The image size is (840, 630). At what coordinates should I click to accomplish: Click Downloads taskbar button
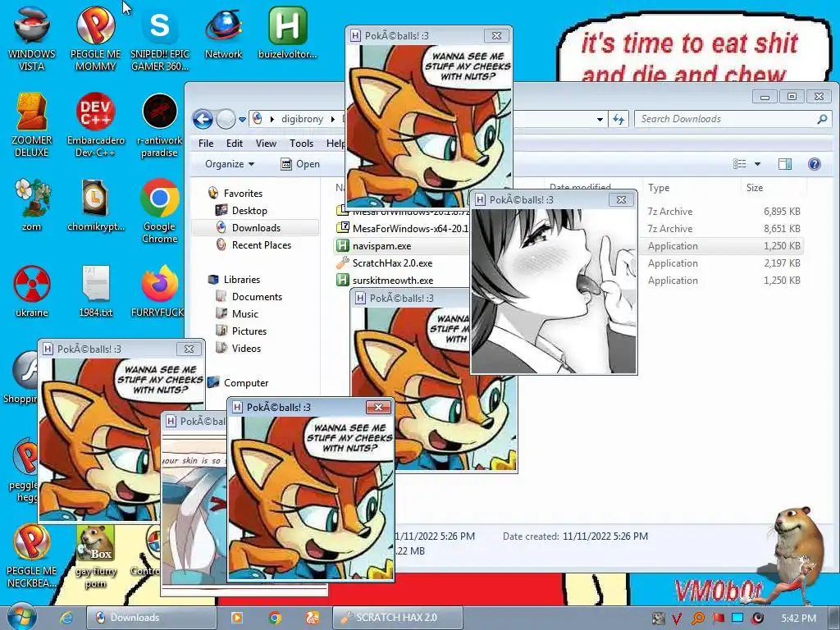(152, 618)
